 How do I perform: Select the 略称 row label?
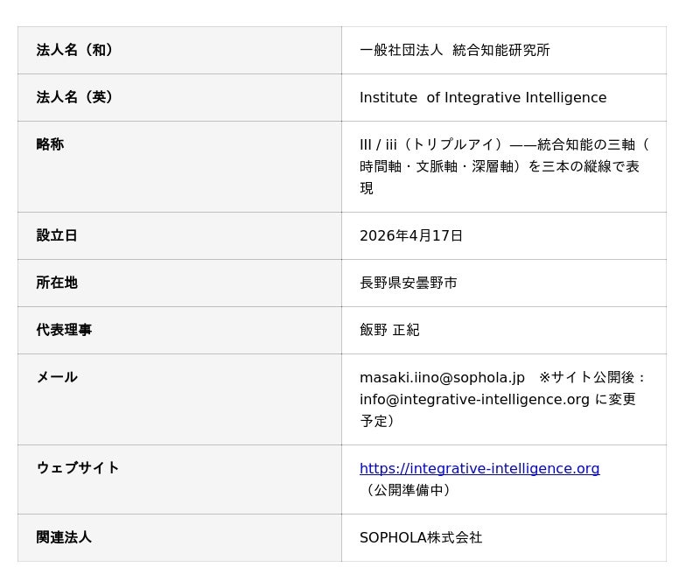[50, 144]
